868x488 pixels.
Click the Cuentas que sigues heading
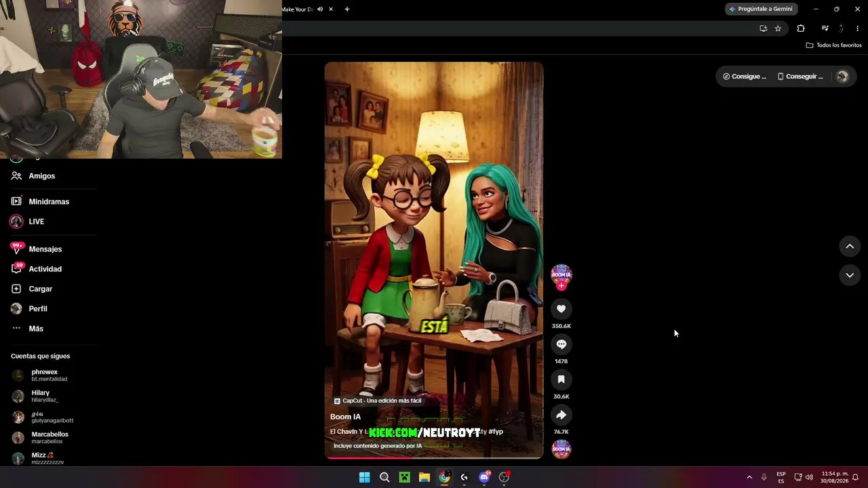coord(40,356)
